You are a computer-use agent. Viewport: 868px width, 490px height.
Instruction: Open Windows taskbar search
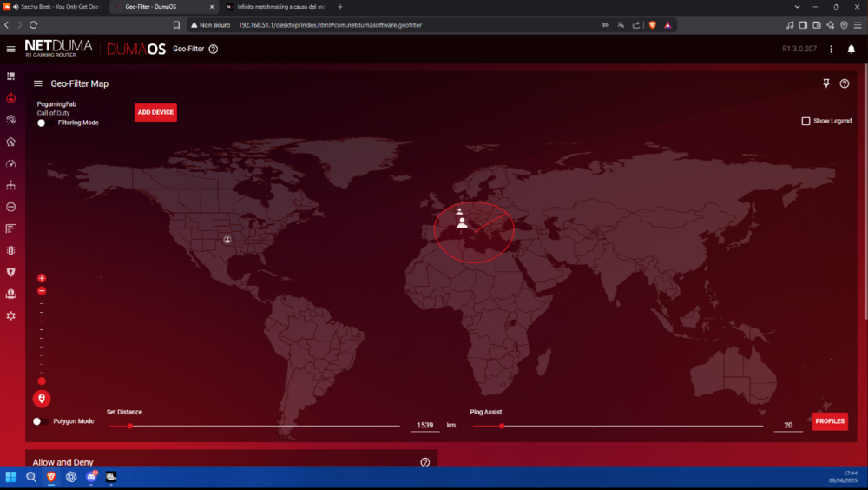point(31,477)
